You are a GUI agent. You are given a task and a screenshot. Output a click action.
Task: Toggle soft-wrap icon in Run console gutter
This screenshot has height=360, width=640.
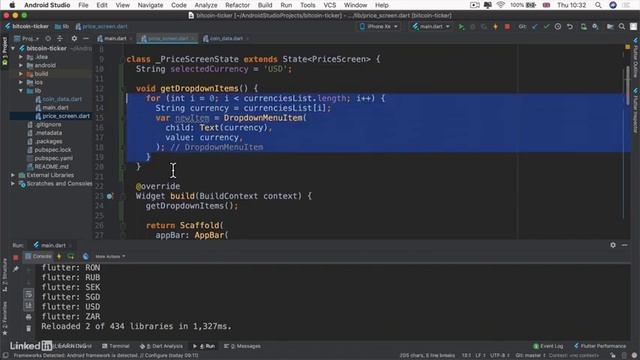point(29,294)
